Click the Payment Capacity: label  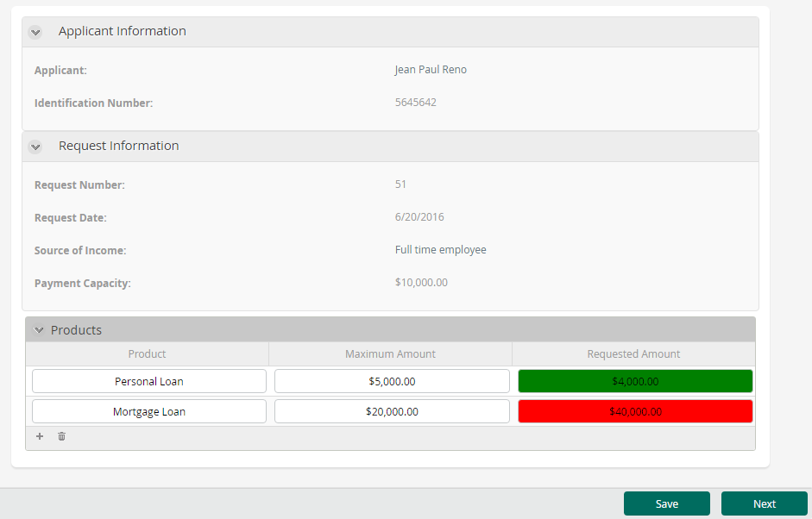click(82, 284)
